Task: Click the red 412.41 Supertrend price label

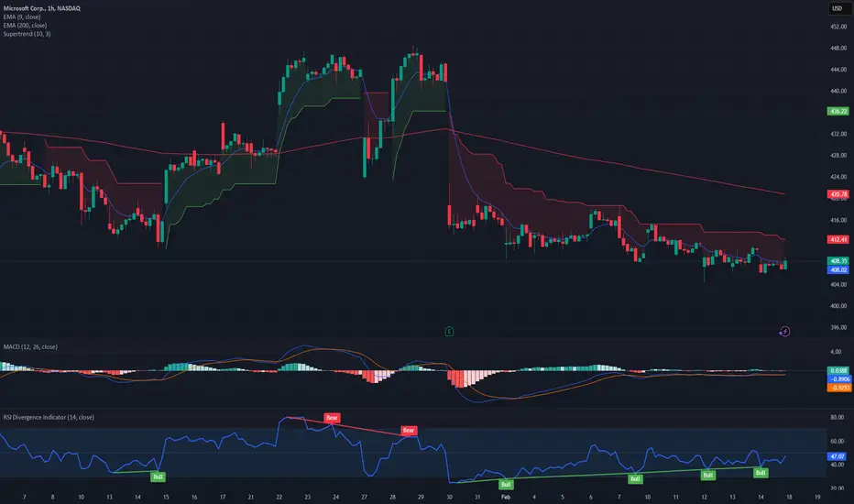Action: pos(838,239)
